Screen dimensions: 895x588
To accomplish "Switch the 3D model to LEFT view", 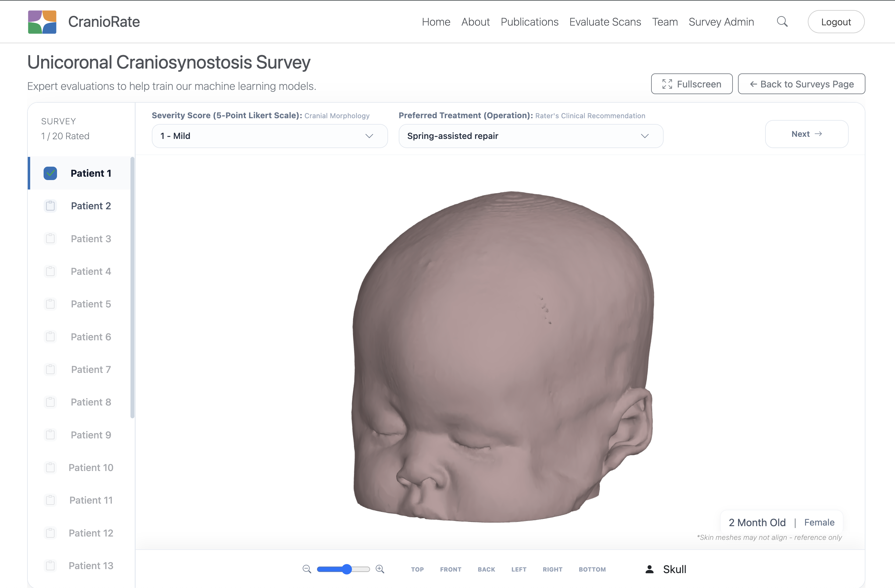I will (x=519, y=569).
